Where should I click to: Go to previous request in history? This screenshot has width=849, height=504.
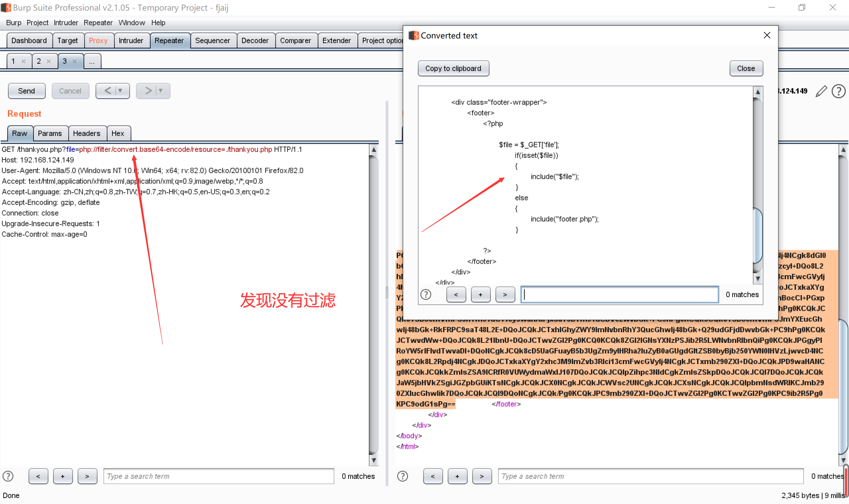tap(108, 91)
